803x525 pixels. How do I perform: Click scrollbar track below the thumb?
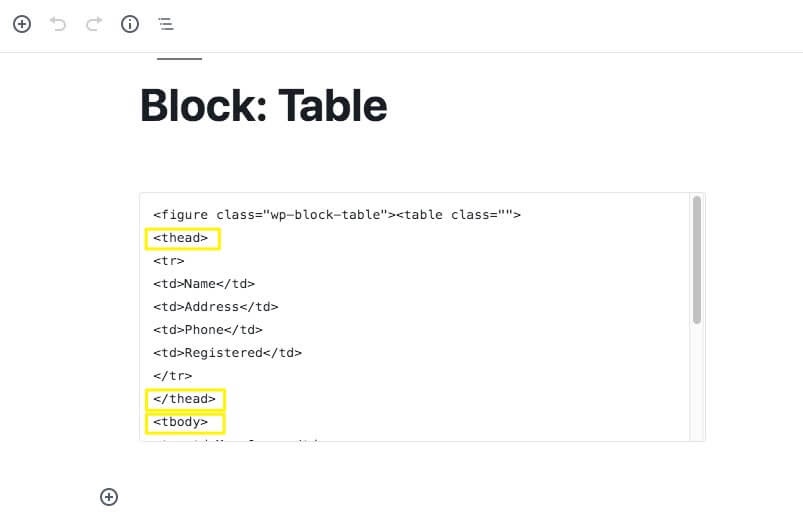pyautogui.click(x=696, y=382)
